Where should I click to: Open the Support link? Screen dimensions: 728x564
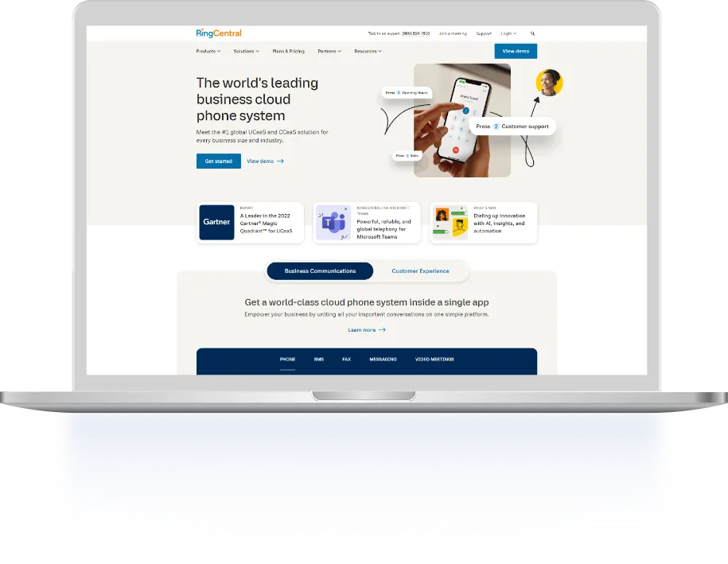click(x=484, y=33)
